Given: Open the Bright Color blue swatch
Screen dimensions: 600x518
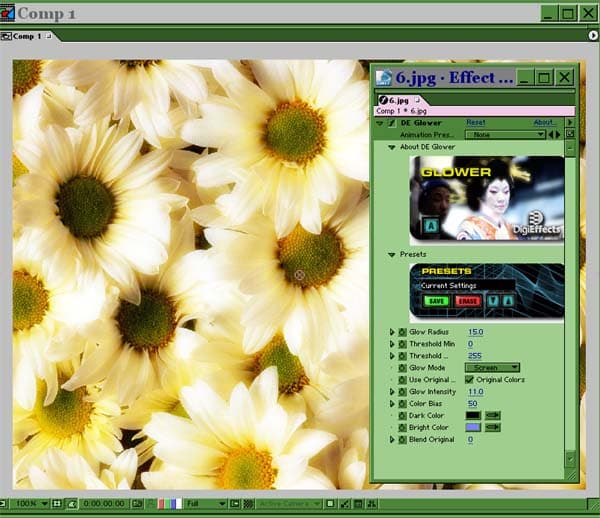Looking at the screenshot, I should [x=473, y=427].
